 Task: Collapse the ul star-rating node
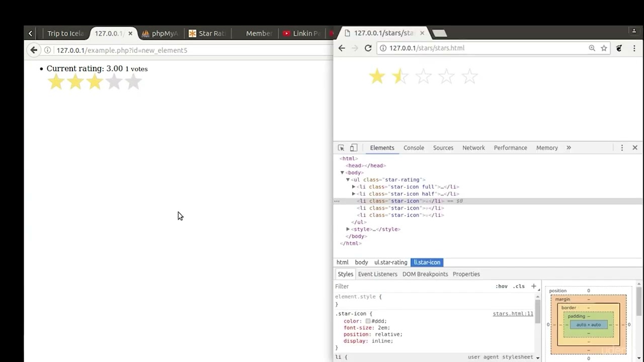coord(348,179)
